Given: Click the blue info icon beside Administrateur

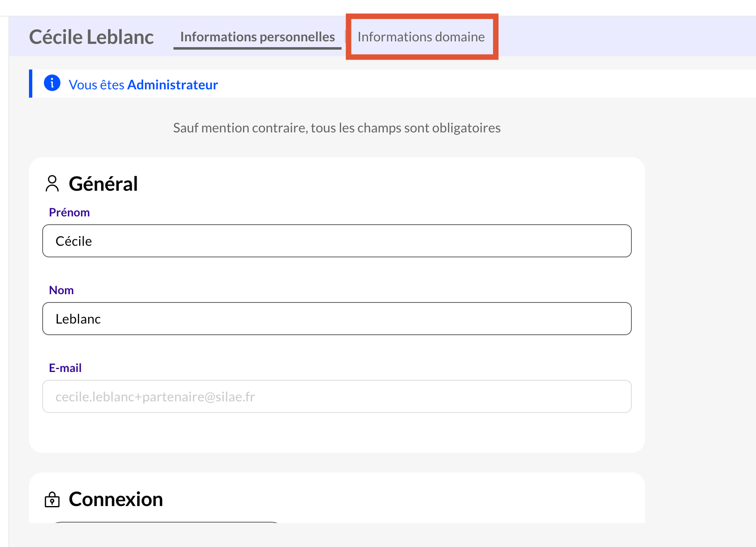Looking at the screenshot, I should tap(52, 83).
